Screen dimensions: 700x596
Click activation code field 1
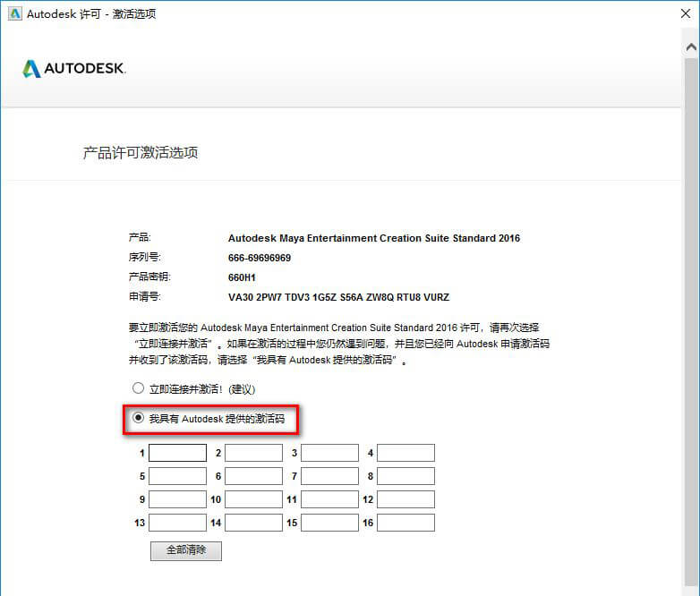[x=177, y=453]
